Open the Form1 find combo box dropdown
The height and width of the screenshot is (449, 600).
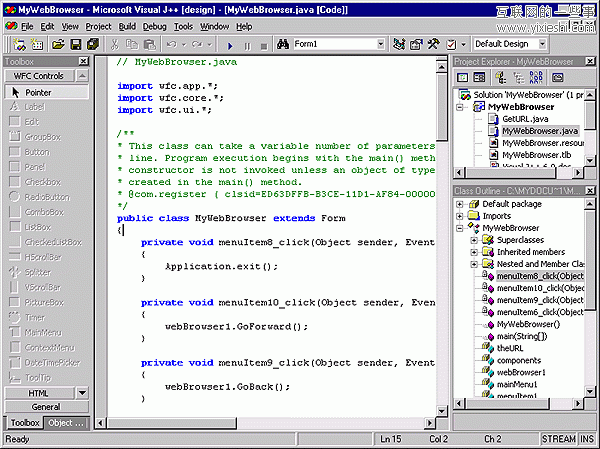(380, 45)
